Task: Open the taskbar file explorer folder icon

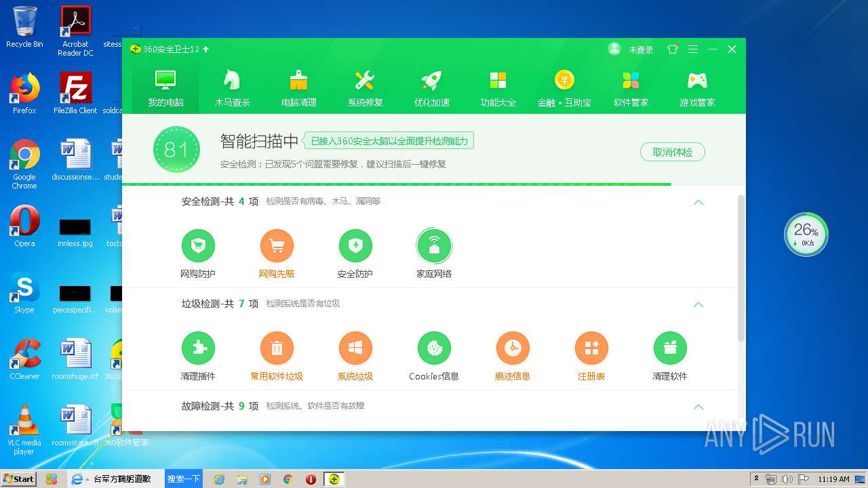Action: (x=242, y=479)
